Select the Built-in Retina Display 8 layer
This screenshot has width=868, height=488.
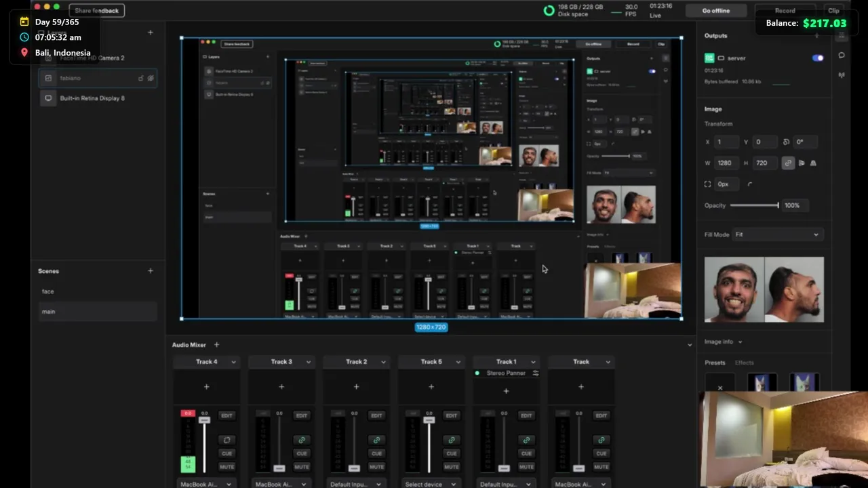click(98, 98)
